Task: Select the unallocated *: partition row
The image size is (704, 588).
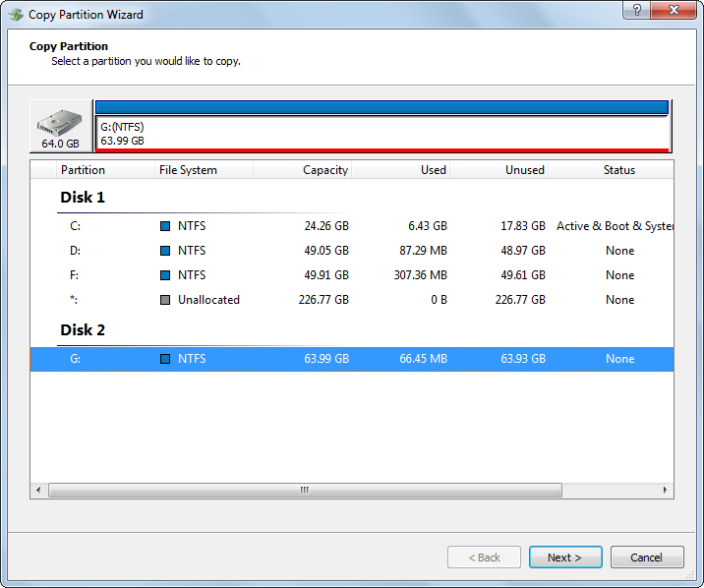Action: [x=352, y=300]
